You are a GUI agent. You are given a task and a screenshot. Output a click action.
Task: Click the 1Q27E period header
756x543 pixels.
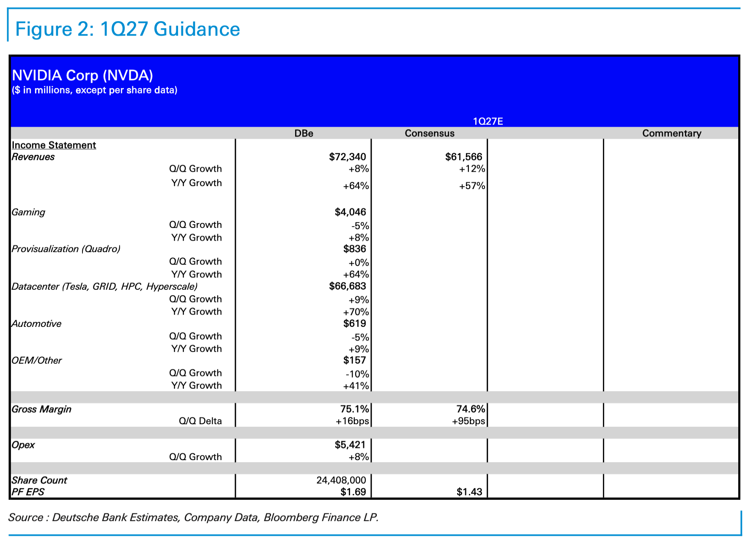488,121
